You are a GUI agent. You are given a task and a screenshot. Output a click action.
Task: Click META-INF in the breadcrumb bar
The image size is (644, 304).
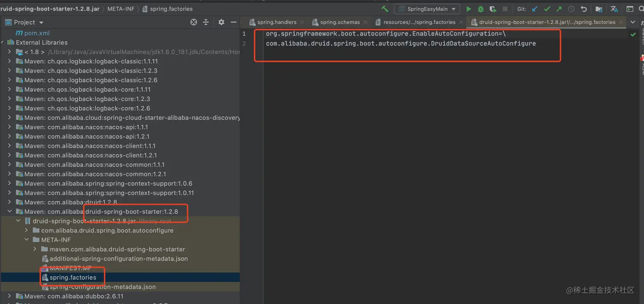[x=121, y=9]
